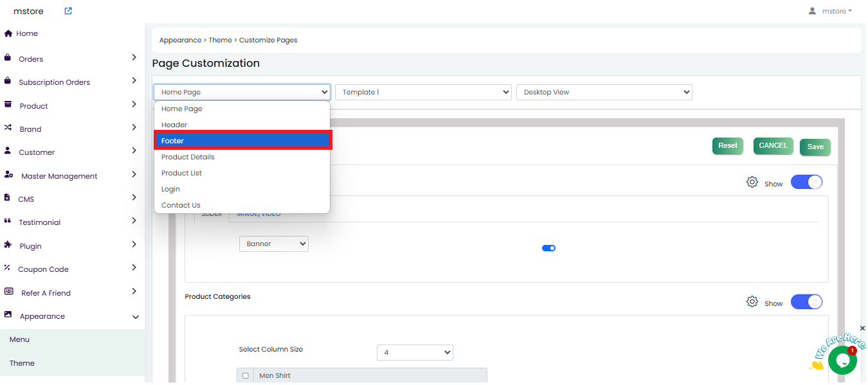This screenshot has width=868, height=385.
Task: Click the Plugin puzzle piece icon
Action: (x=8, y=245)
